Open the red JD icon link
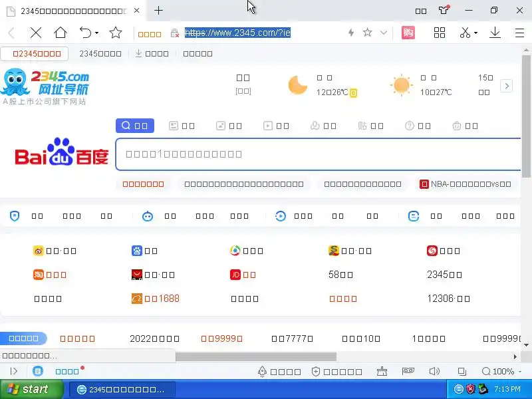Screen dimensions: 532x399 [243, 275]
